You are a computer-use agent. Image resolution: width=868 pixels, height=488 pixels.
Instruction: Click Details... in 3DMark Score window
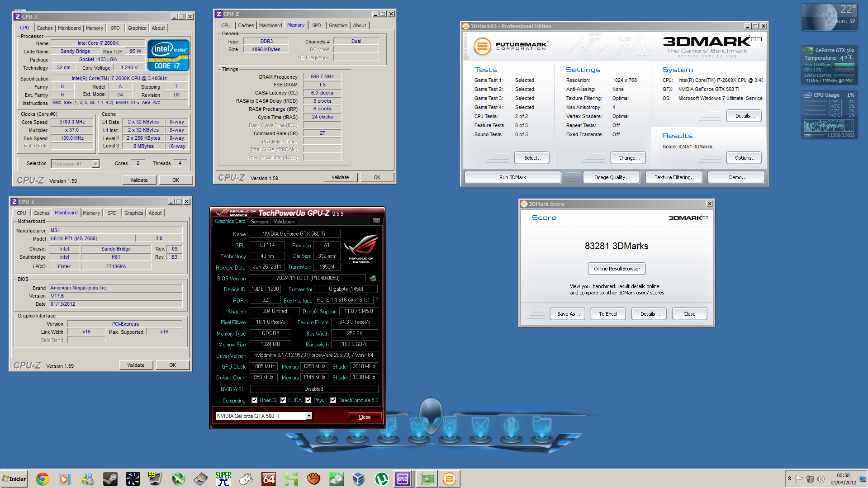point(650,314)
